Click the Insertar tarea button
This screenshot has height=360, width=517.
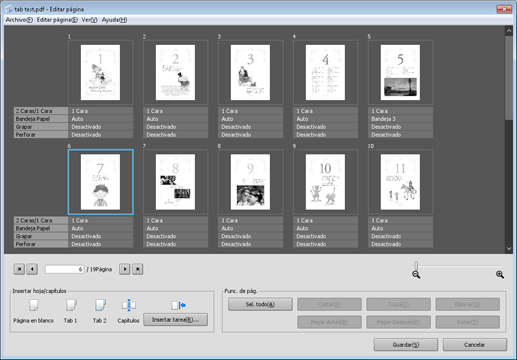coord(176,320)
